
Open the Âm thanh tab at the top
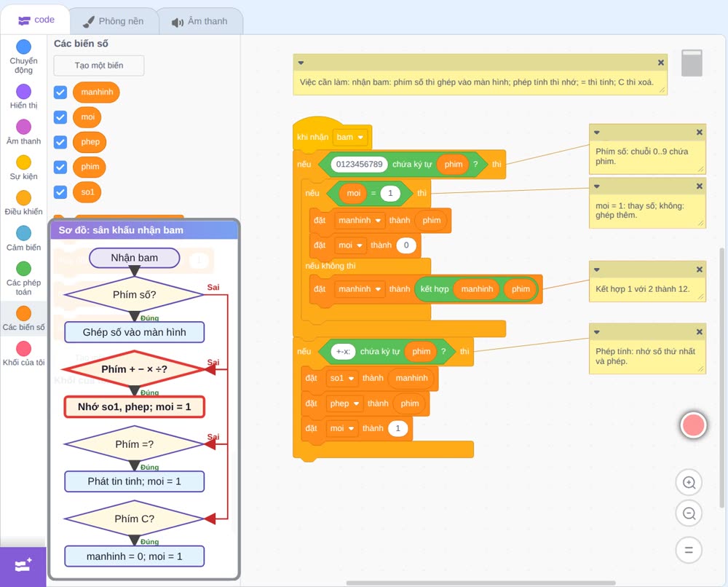pyautogui.click(x=200, y=21)
